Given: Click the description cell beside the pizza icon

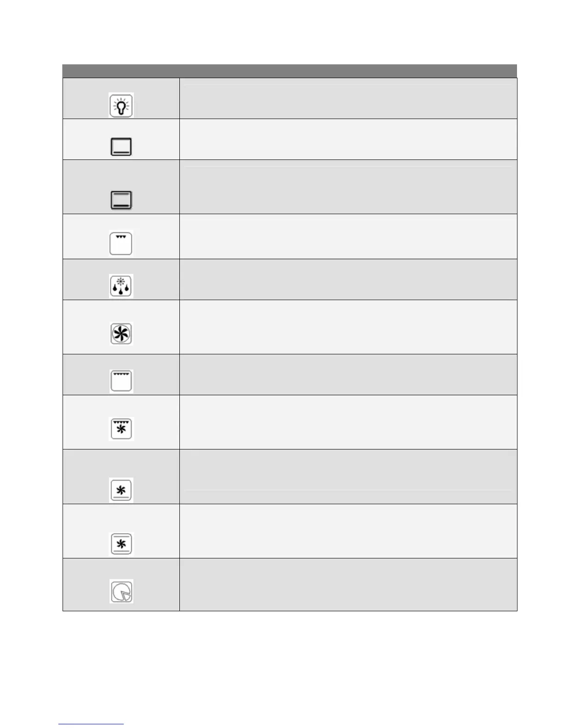Looking at the screenshot, I should [348, 585].
